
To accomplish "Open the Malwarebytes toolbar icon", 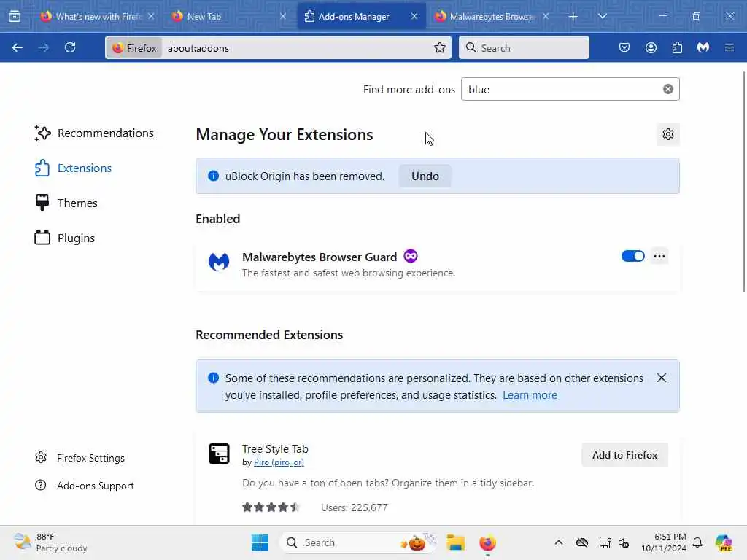I will (703, 47).
